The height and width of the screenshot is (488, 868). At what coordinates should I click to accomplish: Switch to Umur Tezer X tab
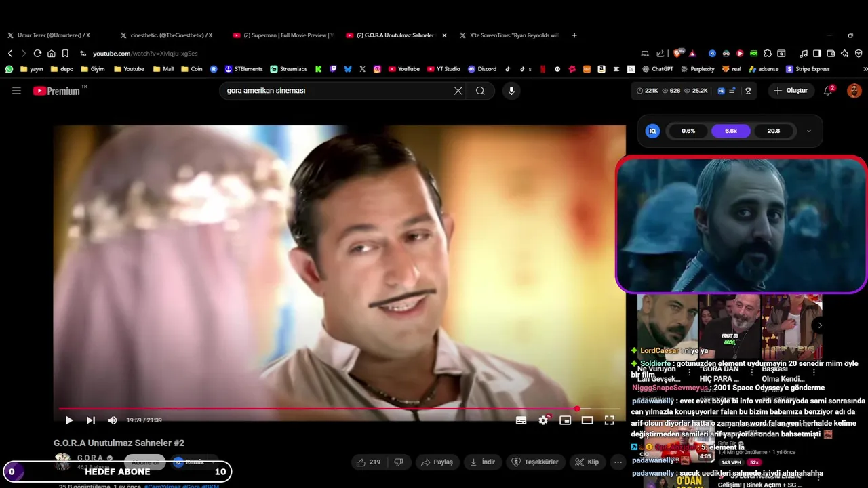click(x=54, y=35)
